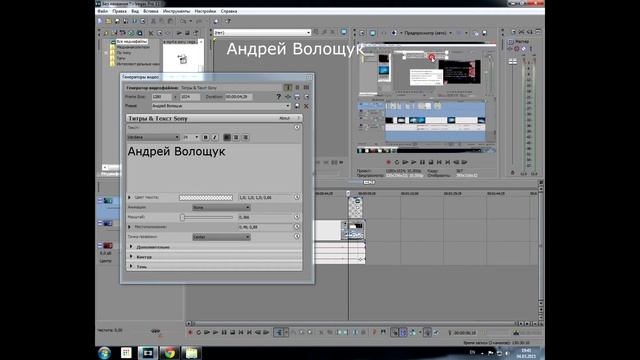Click the scale slider handle

(x=182, y=217)
